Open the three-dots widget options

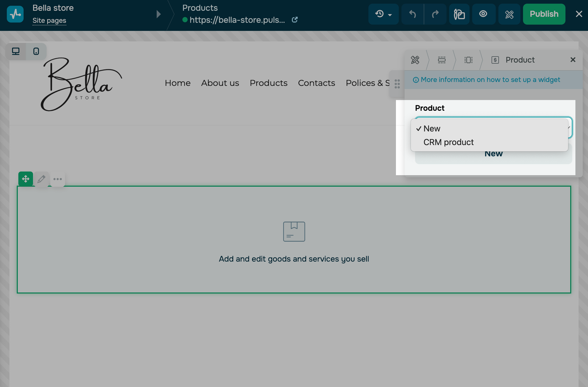pyautogui.click(x=58, y=179)
